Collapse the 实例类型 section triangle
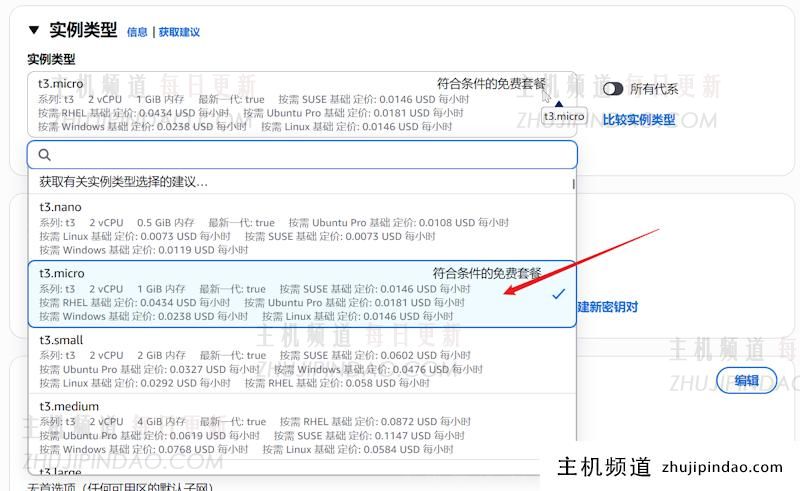This screenshot has height=491, width=800. point(34,30)
